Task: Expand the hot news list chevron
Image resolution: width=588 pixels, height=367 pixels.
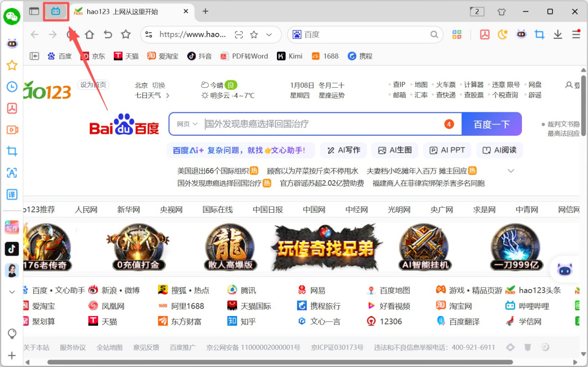Action: click(511, 171)
